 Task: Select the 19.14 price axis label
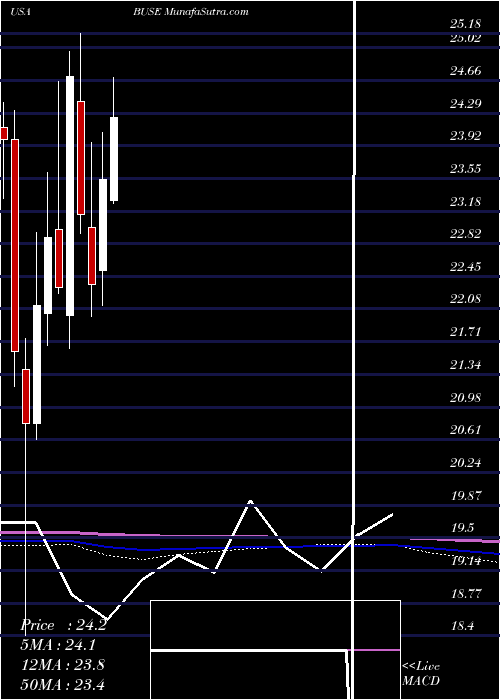[465, 561]
